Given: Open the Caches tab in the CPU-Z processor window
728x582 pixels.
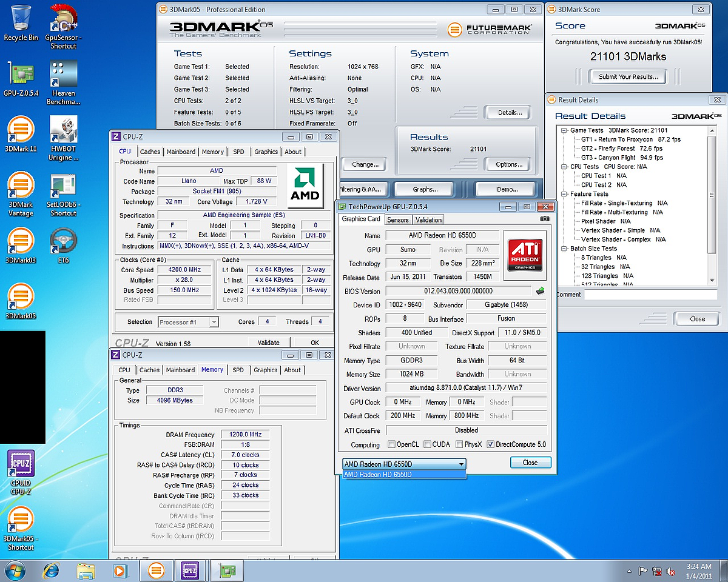Looking at the screenshot, I should coord(150,152).
